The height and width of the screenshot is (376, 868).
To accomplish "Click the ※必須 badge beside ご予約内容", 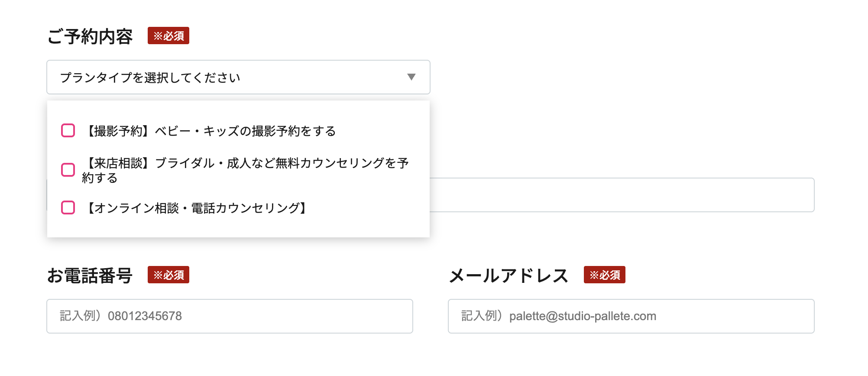I will [168, 36].
